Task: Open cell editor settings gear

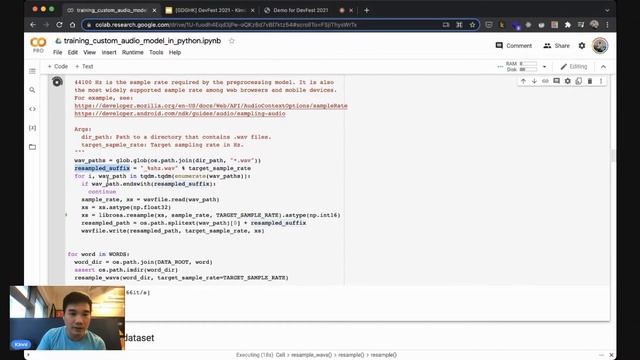Action: [567, 81]
